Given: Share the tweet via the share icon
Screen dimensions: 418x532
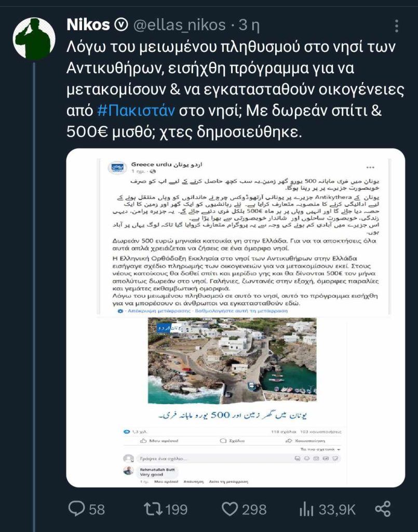Looking at the screenshot, I should click(x=383, y=509).
